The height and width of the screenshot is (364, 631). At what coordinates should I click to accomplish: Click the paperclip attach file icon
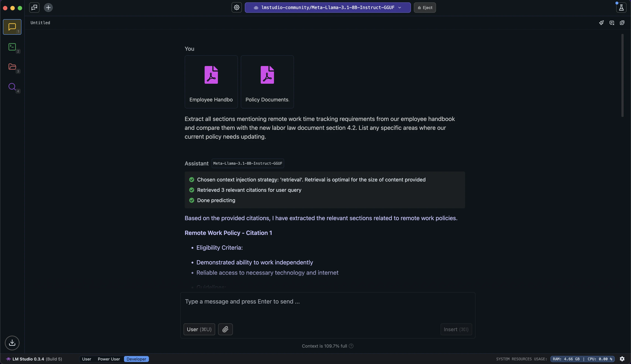(225, 329)
